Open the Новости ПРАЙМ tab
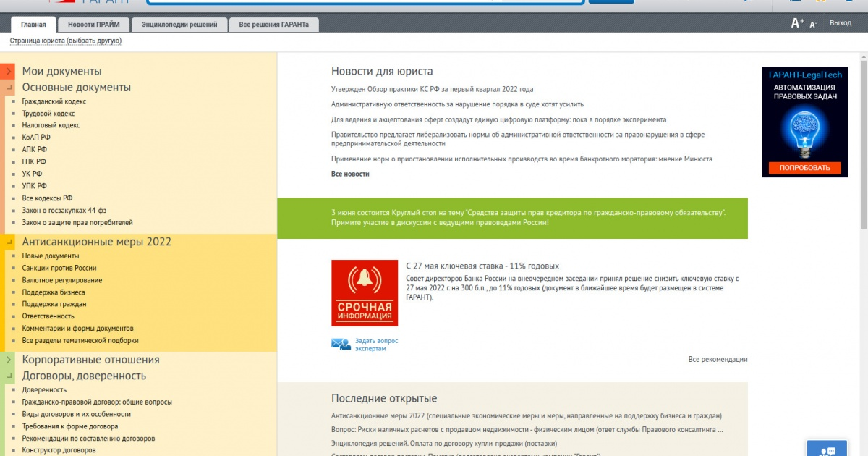Screen dimensions: 868x456 94,25
